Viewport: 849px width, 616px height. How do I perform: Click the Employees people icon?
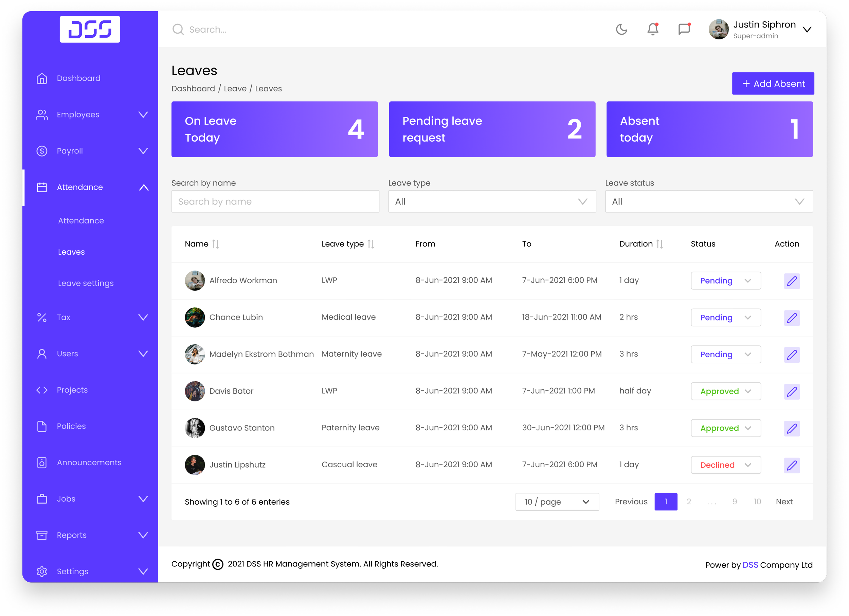coord(42,114)
